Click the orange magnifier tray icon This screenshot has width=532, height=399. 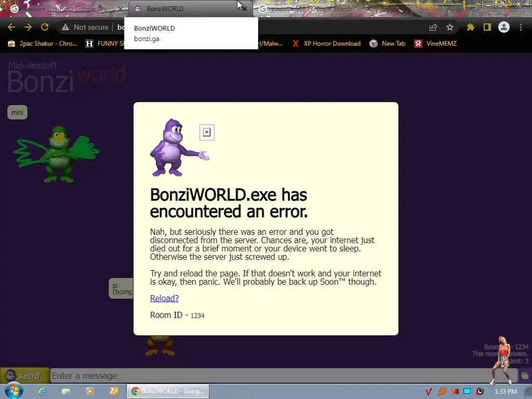[442, 392]
